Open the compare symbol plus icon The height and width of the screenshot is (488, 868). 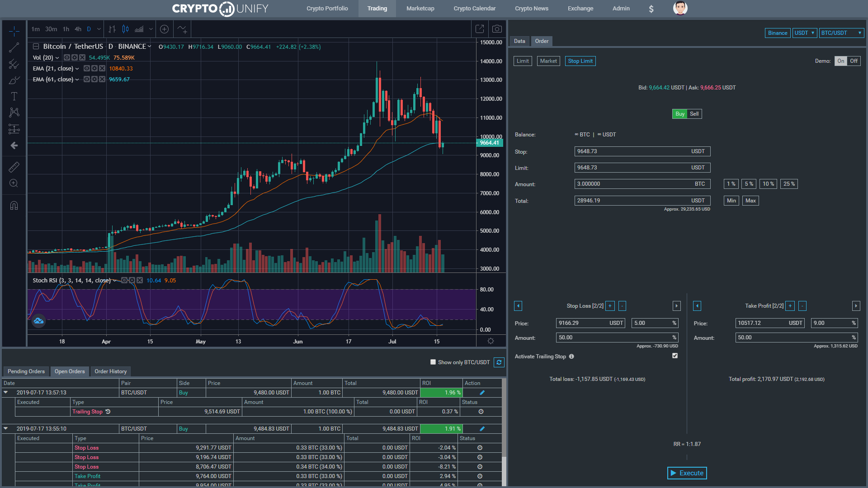click(x=165, y=29)
